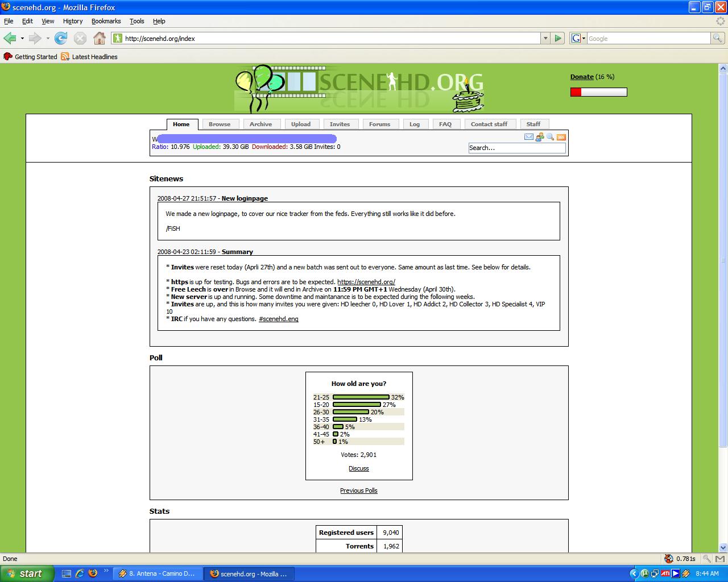Viewport: 728px width, 582px height.
Task: Open the Help menu
Action: point(159,21)
